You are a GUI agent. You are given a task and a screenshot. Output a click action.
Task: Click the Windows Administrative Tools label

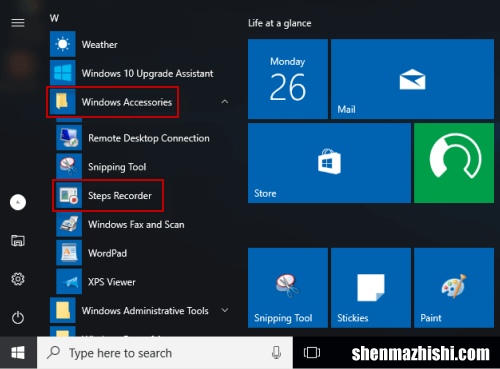pyautogui.click(x=145, y=311)
